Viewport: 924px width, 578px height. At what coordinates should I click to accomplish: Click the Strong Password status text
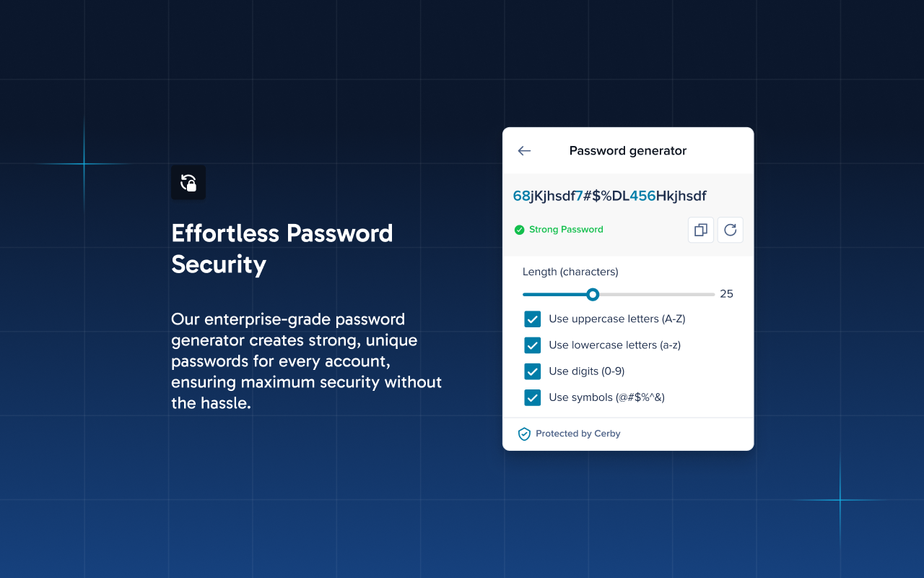(x=566, y=230)
